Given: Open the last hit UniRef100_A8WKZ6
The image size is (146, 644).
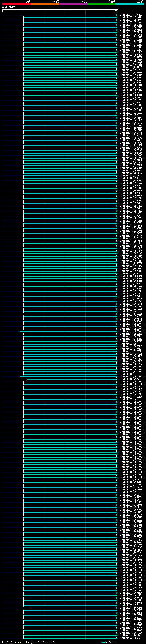Looking at the screenshot, I should pyautogui.click(x=131, y=638).
